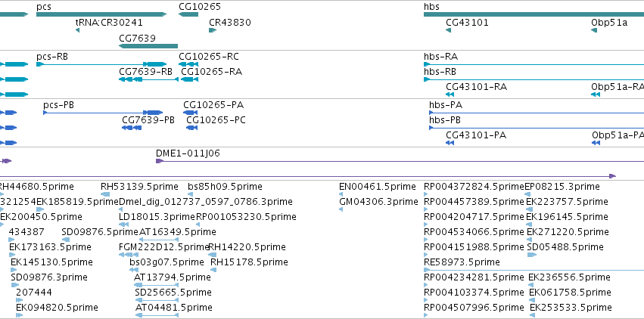This screenshot has width=644, height=319.
Task: Select the CG10265-RC transcript
Action: (x=188, y=64)
